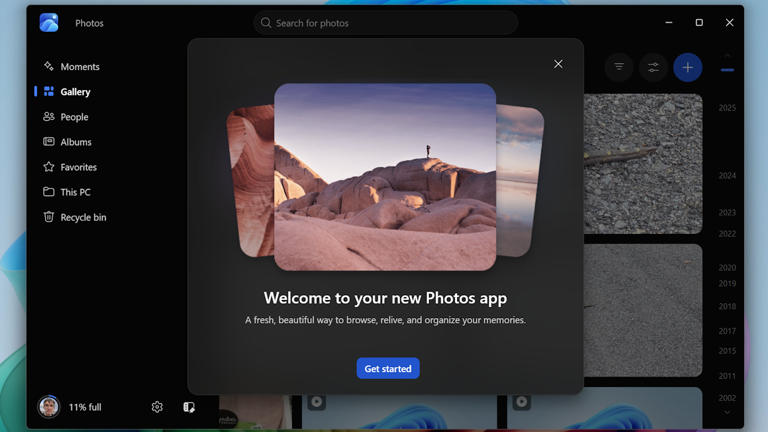
Task: Click the 11% full storage label
Action: point(85,407)
